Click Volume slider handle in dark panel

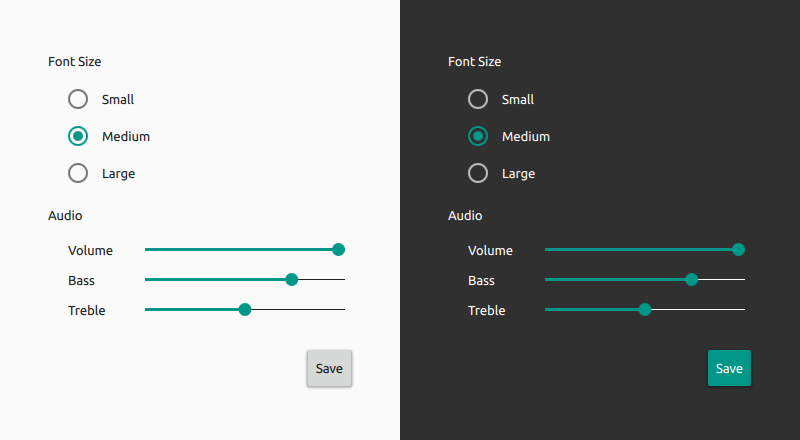(738, 250)
